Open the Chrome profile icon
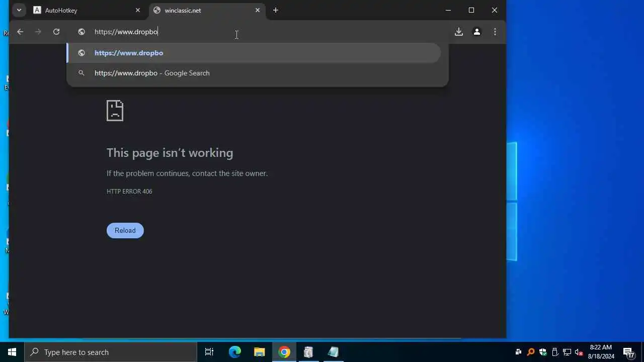The image size is (644, 362). (477, 32)
